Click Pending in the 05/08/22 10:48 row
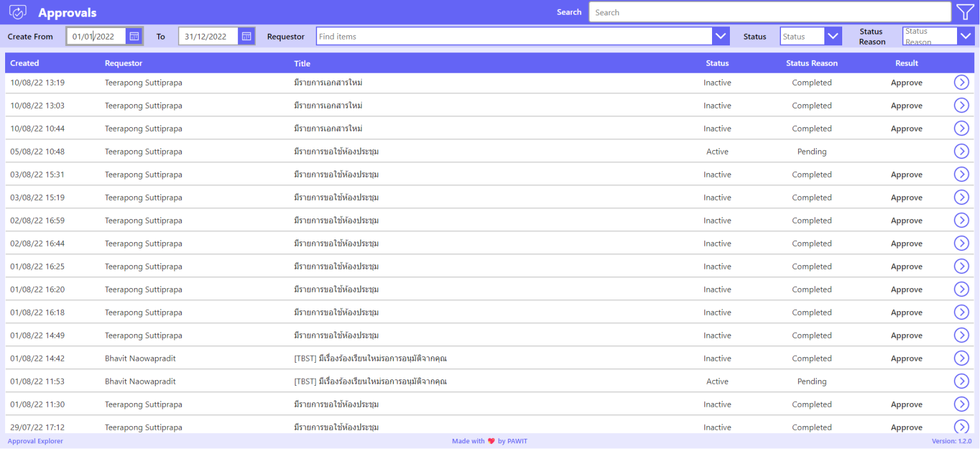This screenshot has width=980, height=449. (812, 151)
